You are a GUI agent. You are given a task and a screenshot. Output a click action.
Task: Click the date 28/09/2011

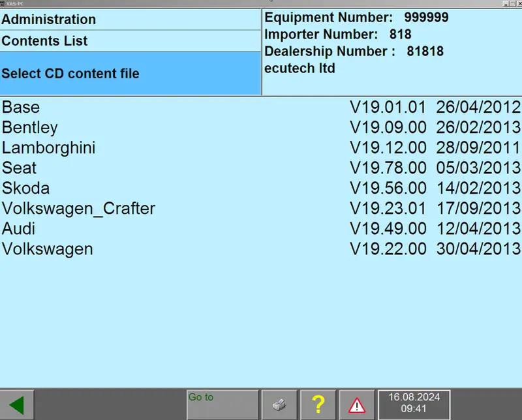tap(478, 148)
